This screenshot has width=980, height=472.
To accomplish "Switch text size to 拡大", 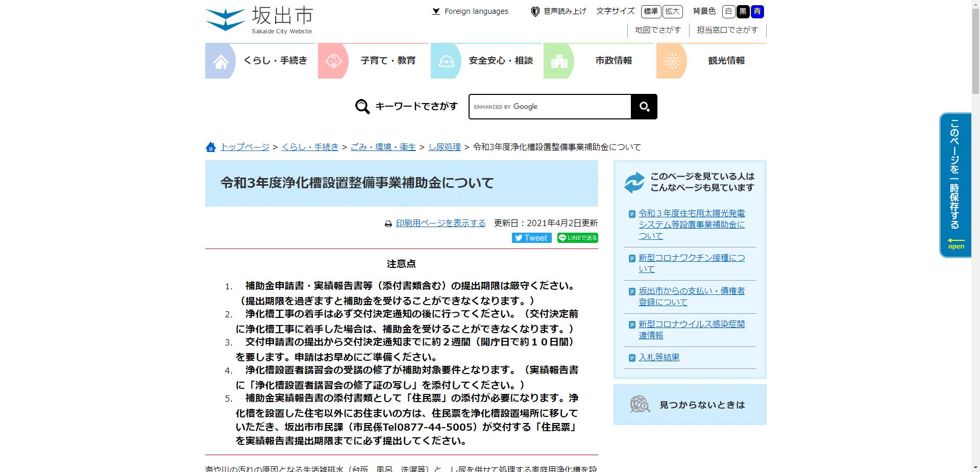I will 673,11.
